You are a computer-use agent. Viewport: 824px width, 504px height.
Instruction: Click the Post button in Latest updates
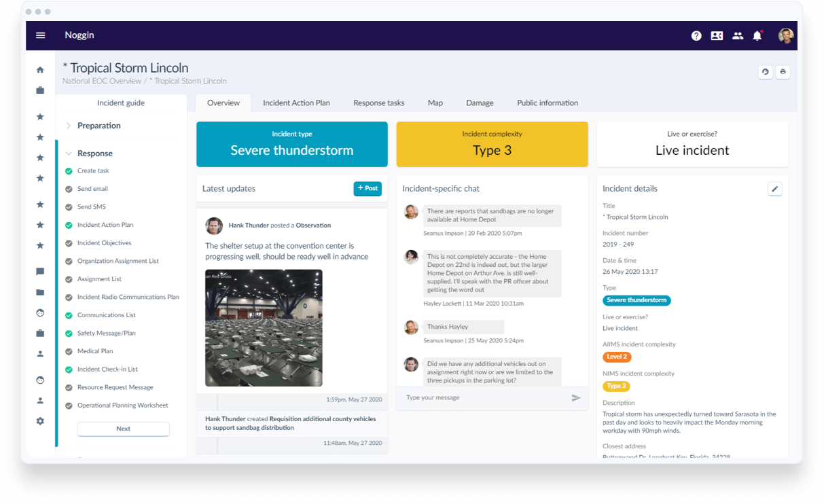[368, 189]
